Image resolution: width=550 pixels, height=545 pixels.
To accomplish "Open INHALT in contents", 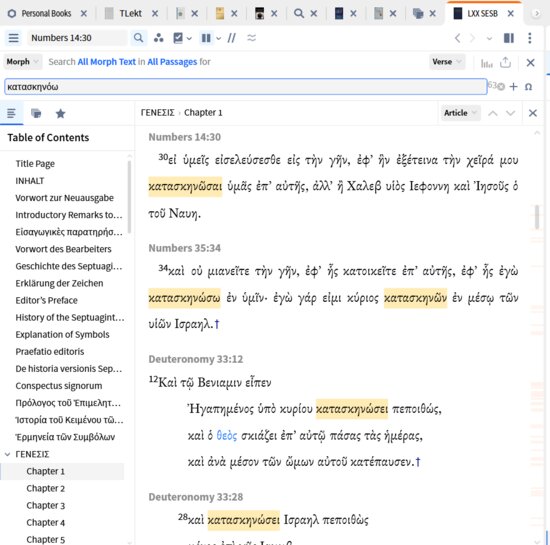I will point(29,181).
